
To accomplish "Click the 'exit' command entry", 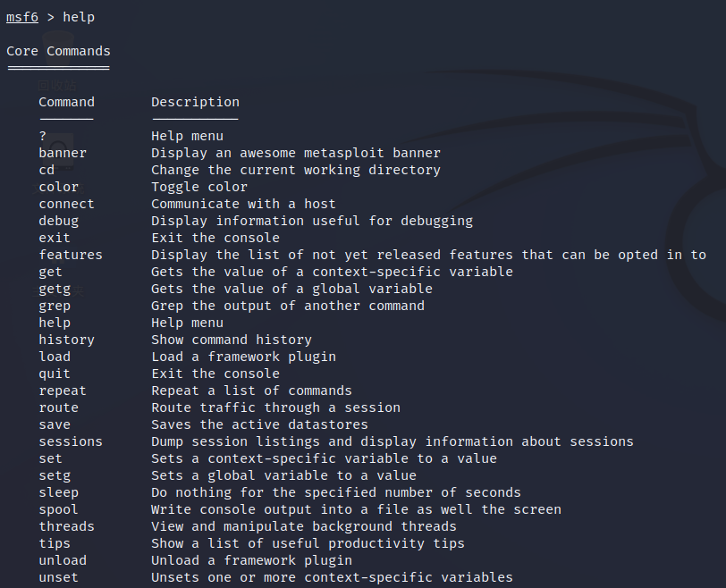I will [x=55, y=238].
